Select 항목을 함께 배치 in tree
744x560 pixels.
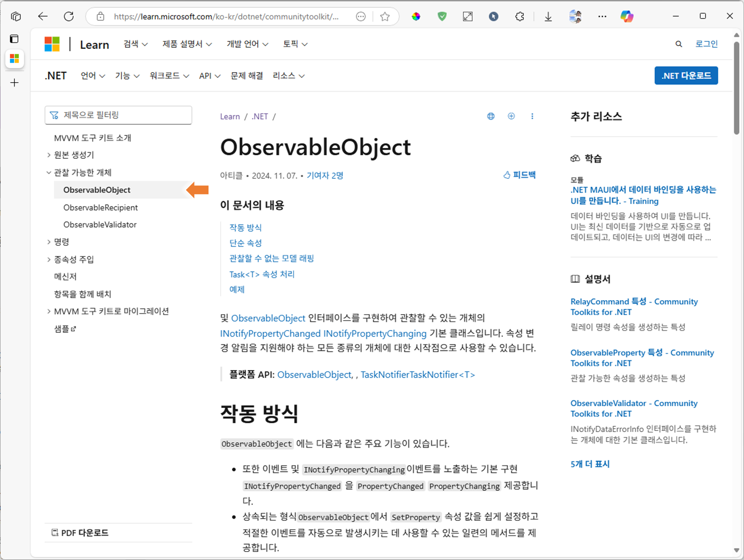83,294
